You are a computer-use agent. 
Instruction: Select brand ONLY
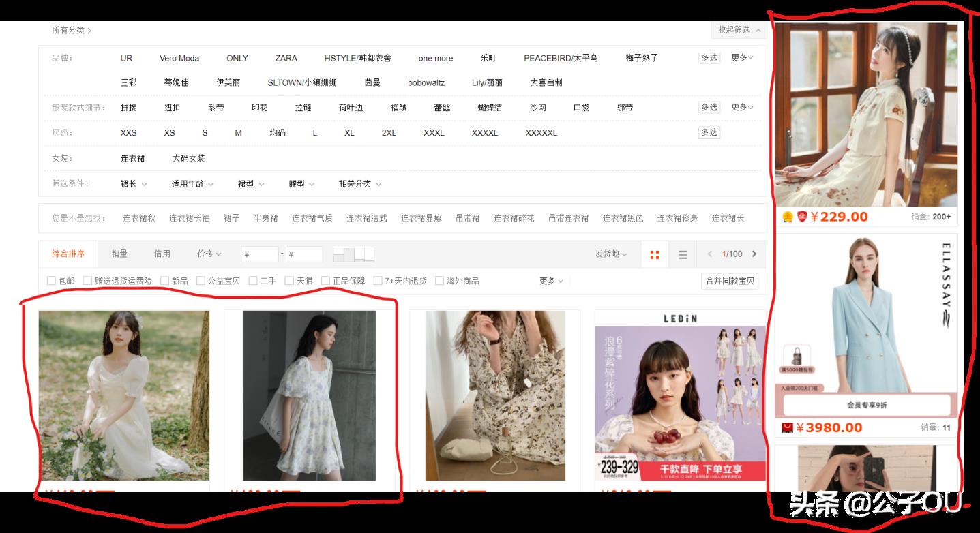click(x=237, y=58)
